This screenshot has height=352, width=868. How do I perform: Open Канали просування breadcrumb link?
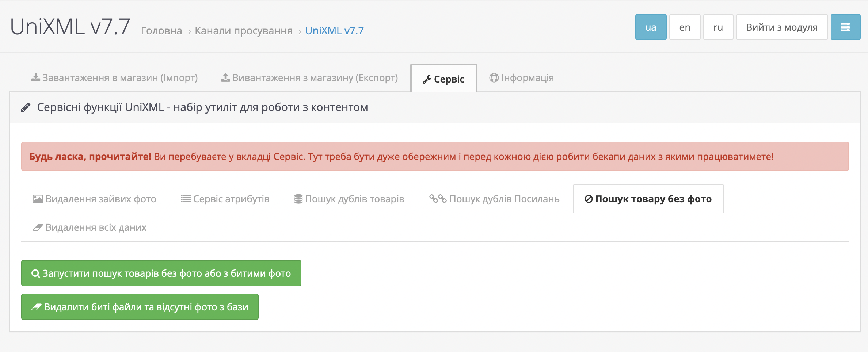click(244, 31)
